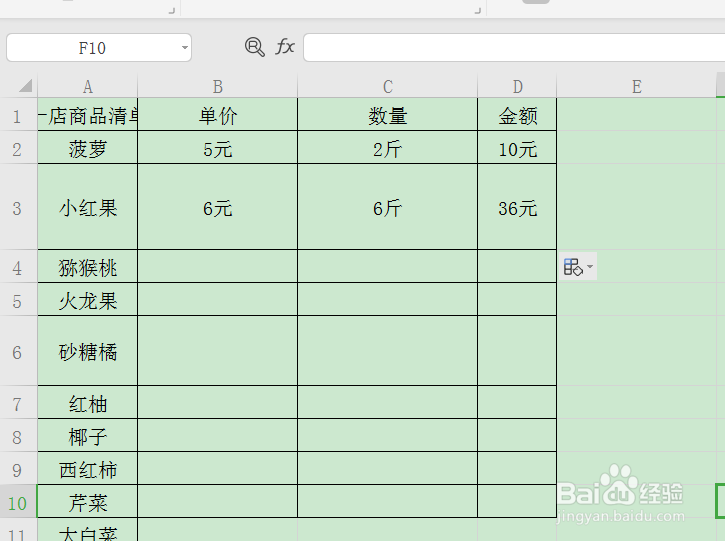Click the select-all corner triangle
Image resolution: width=725 pixels, height=541 pixels.
25,86
